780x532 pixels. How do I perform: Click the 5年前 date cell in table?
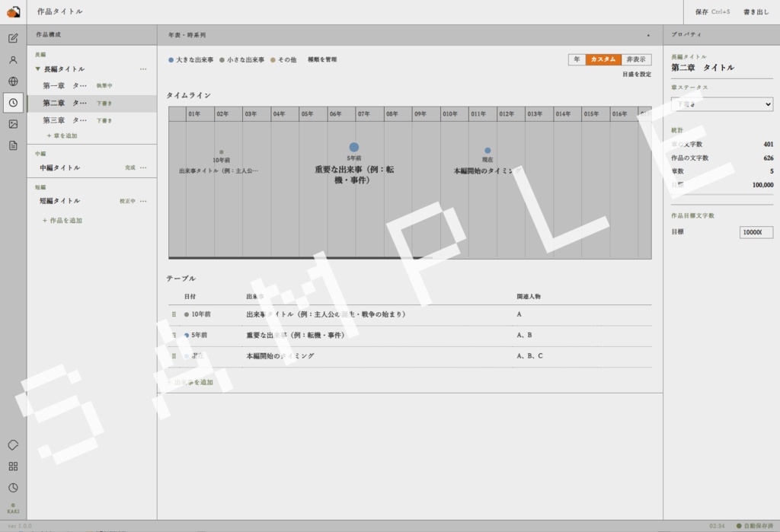199,335
